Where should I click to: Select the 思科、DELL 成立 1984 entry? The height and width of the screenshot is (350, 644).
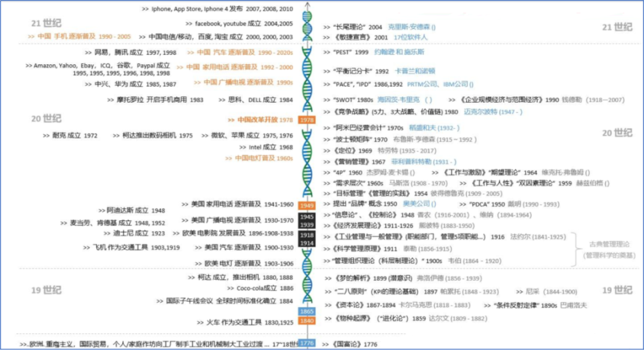256,100
